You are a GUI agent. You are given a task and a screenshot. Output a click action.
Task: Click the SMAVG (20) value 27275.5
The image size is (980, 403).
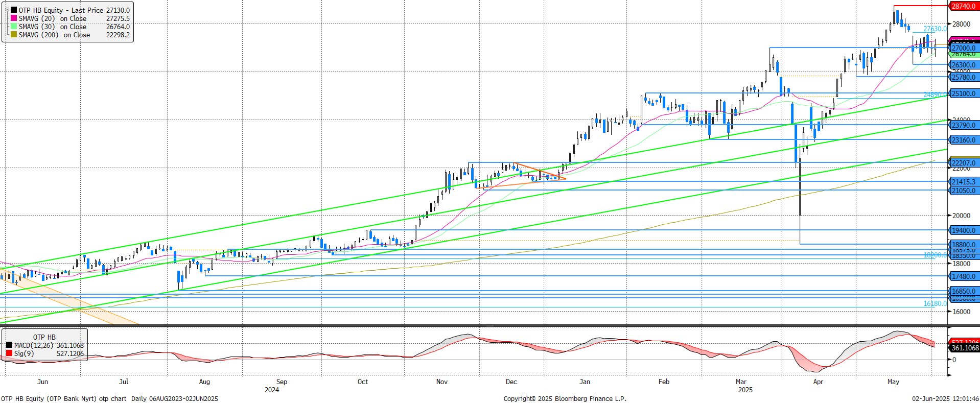(118, 18)
